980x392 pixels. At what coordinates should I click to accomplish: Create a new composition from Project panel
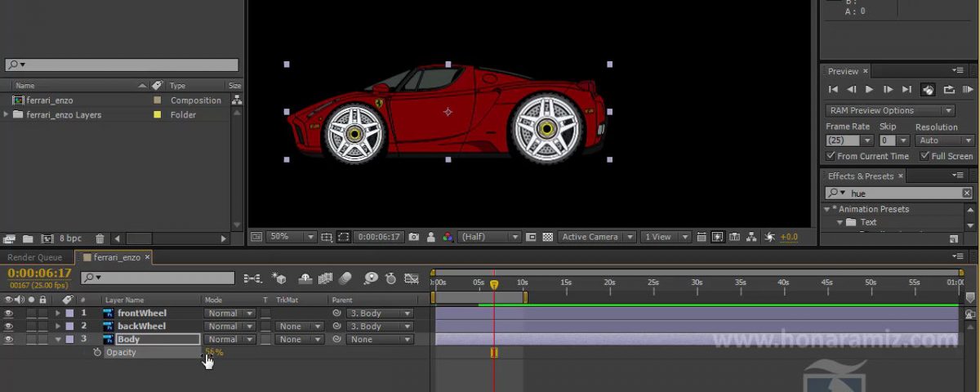pos(47,238)
